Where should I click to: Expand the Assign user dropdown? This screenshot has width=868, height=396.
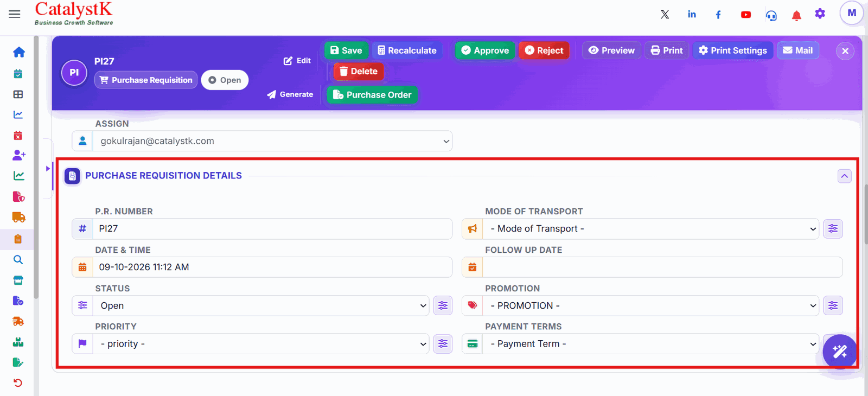tap(272, 141)
